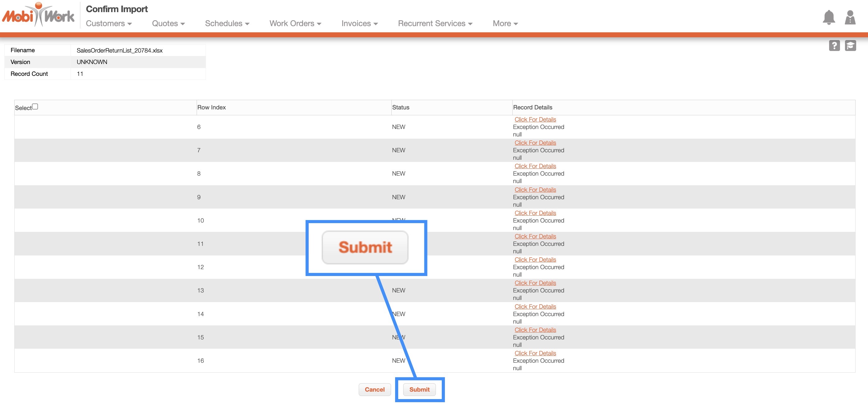
Task: Click the question mark help icon
Action: coord(834,45)
